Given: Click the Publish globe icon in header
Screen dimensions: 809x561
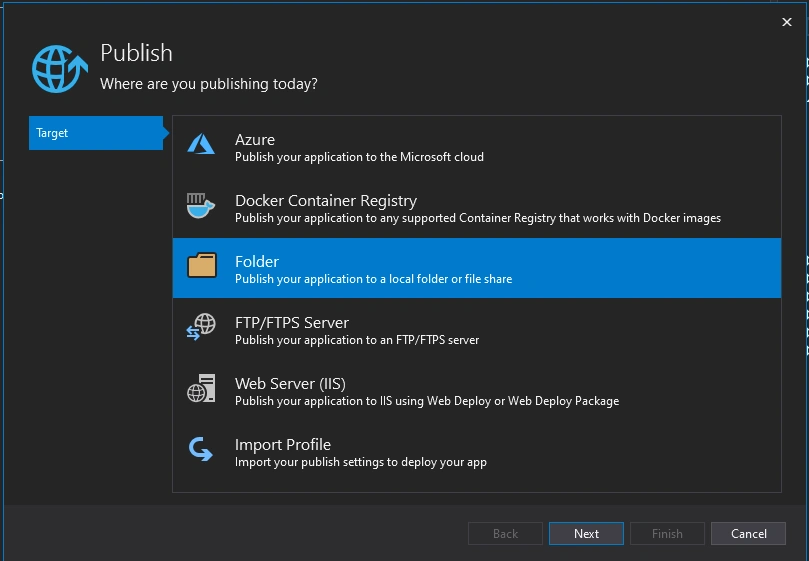Looking at the screenshot, I should pos(60,69).
